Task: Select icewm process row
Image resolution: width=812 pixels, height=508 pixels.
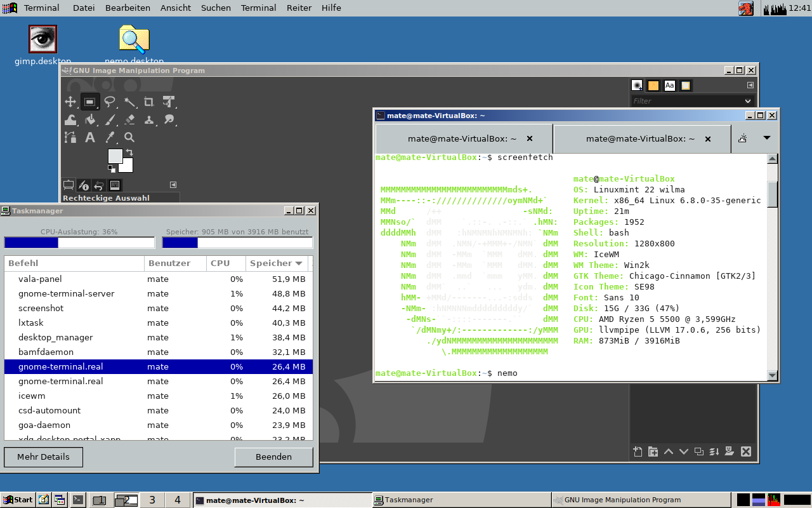Action: [159, 396]
